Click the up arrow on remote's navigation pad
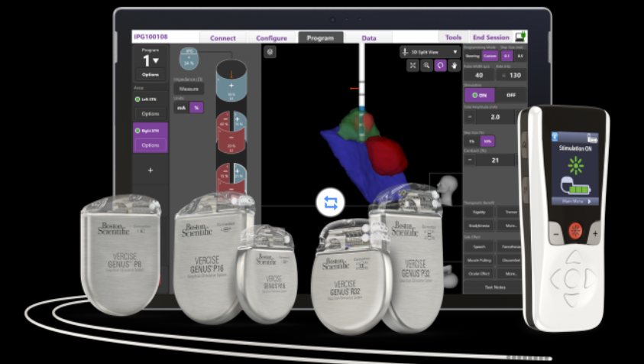This screenshot has height=364, width=644. [574, 258]
